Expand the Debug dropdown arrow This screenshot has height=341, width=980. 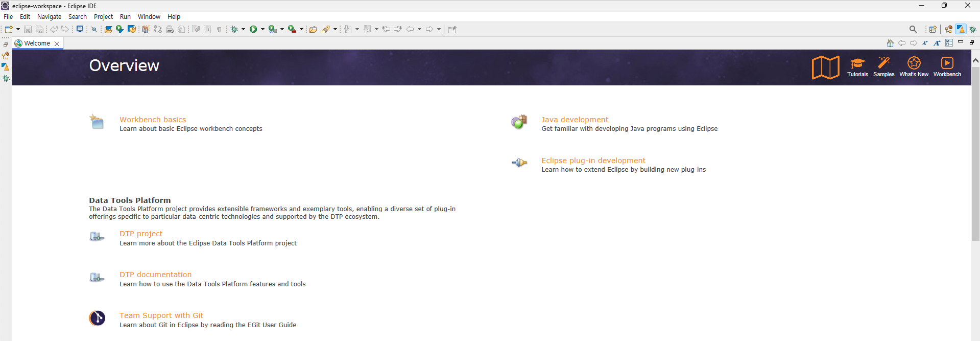243,29
